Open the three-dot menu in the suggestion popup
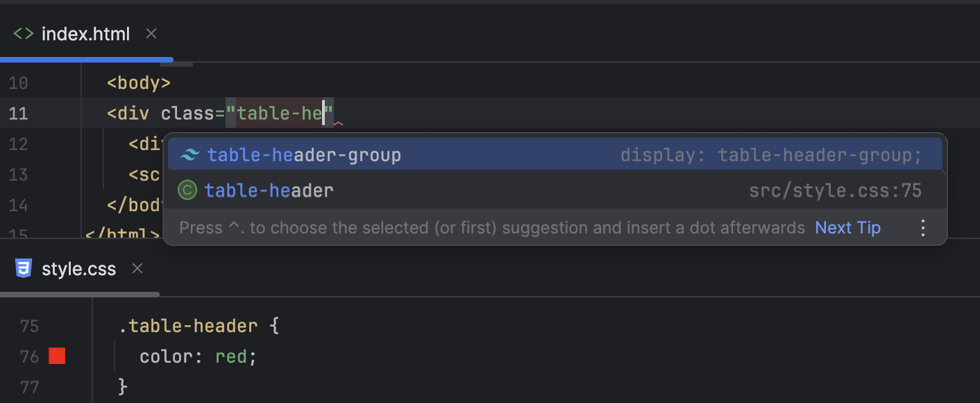This screenshot has width=980, height=403. pyautogui.click(x=923, y=227)
